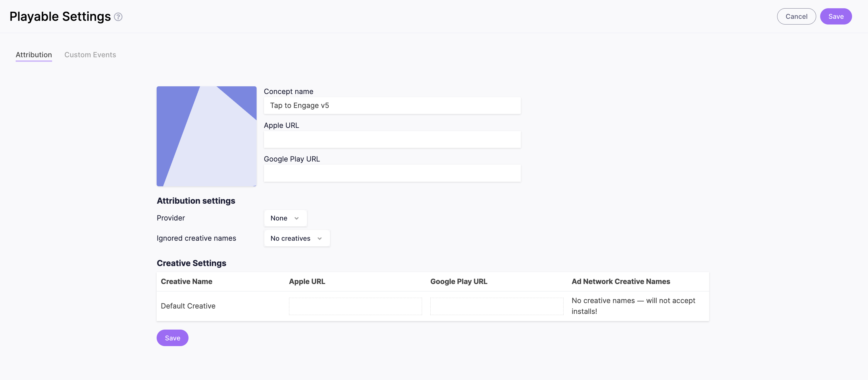Open the Provider dropdown showing None
868x380 pixels.
pos(285,218)
